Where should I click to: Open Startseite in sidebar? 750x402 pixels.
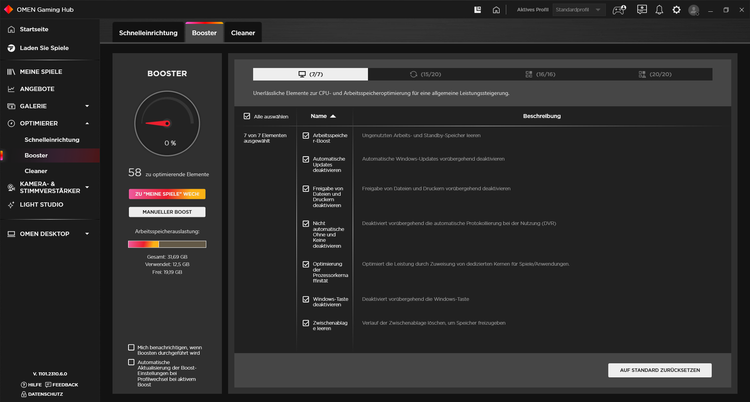click(34, 29)
